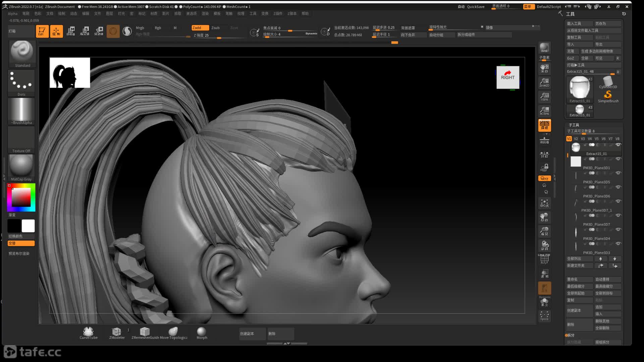
Task: Select the Move Topological brush at bottom
Action: click(173, 333)
